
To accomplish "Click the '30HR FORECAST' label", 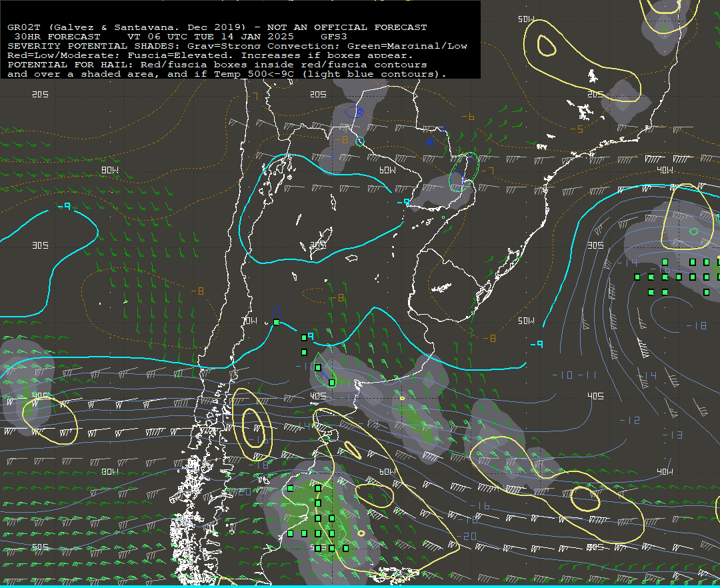I will click(x=57, y=37).
